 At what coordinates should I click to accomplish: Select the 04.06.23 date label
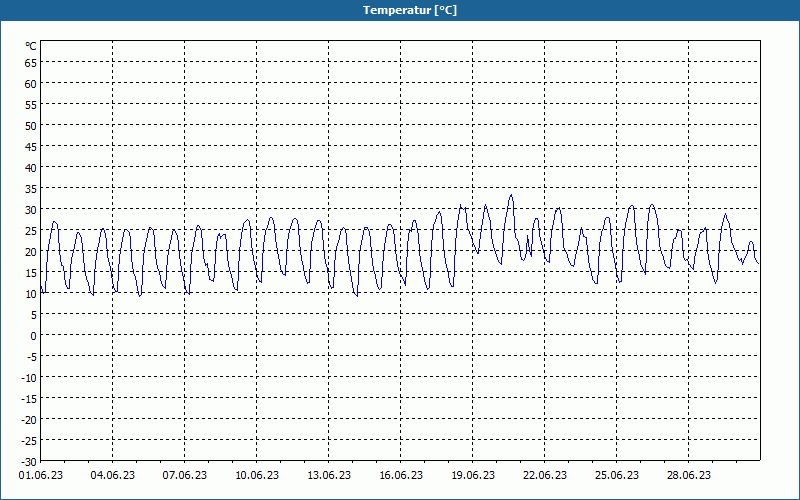tap(113, 475)
